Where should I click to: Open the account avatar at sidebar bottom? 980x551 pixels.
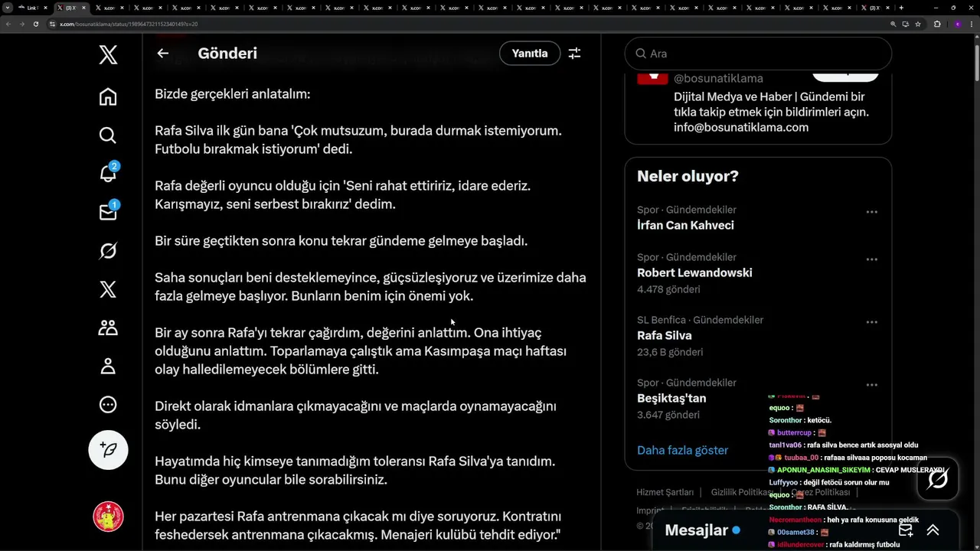click(108, 517)
